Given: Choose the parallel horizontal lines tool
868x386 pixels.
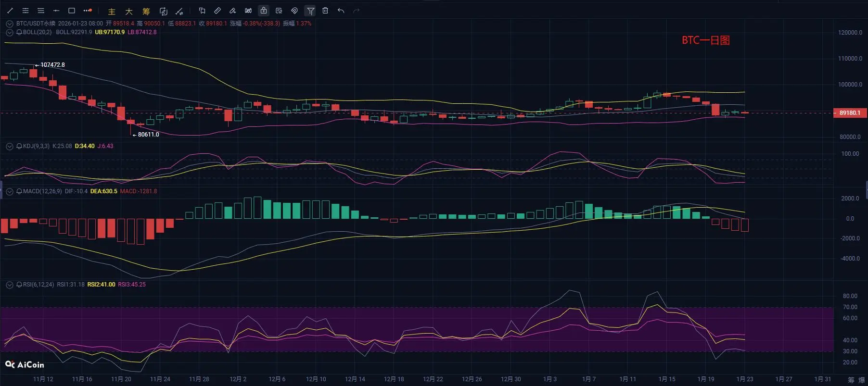Looking at the screenshot, I should click(41, 11).
